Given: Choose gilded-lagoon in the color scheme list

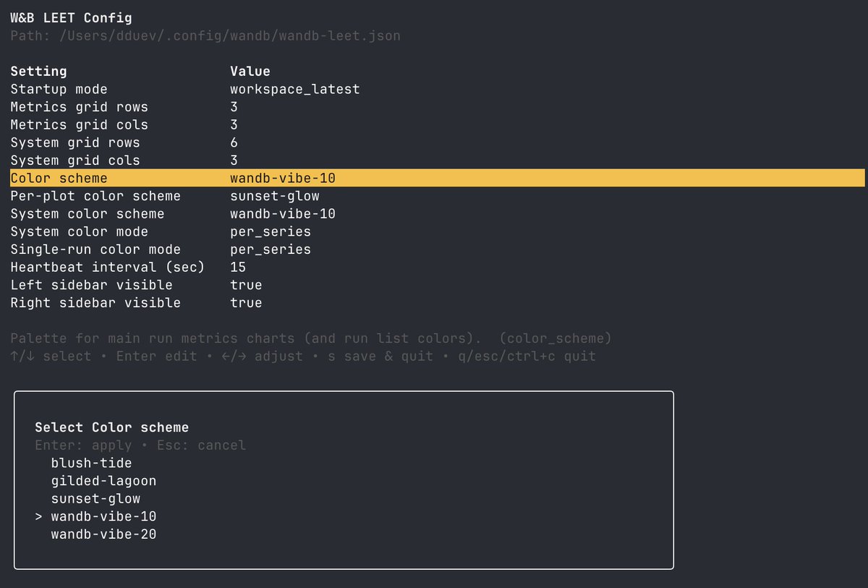Looking at the screenshot, I should click(x=103, y=481).
